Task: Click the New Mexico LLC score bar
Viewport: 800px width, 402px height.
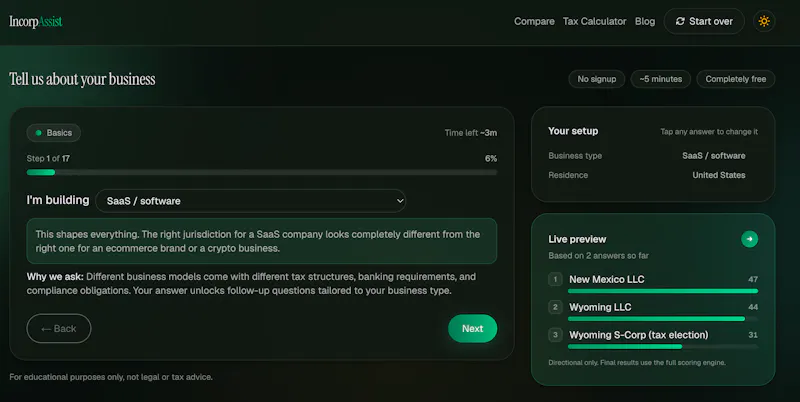Action: click(x=663, y=291)
